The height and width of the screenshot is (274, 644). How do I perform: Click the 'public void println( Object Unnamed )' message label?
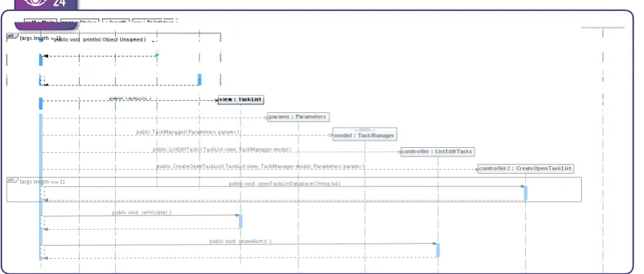click(100, 40)
